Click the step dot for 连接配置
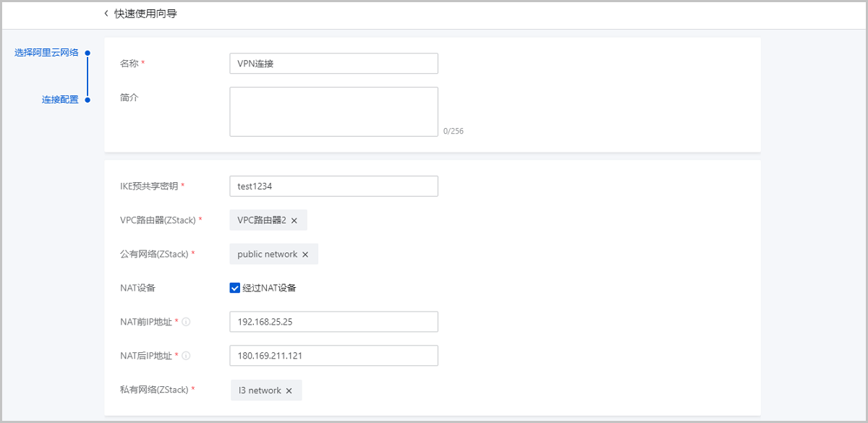Screen dimensions: 868x423 point(88,100)
